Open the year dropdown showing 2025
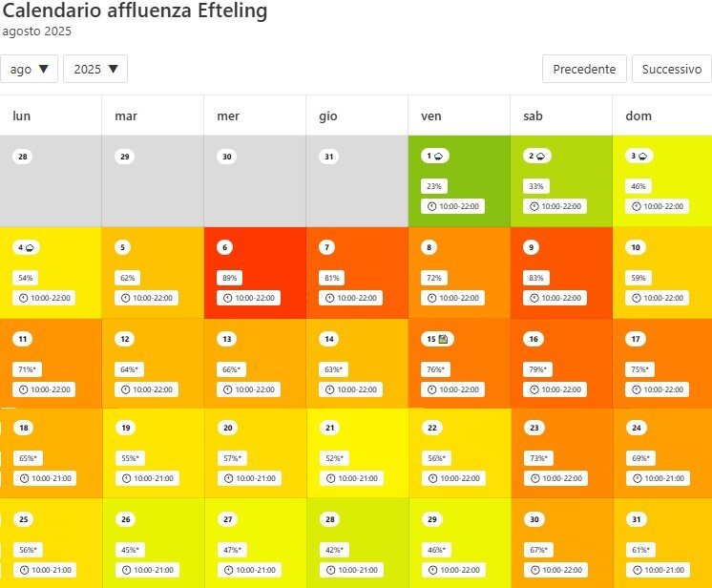Screen dimensions: 712x588 point(95,69)
